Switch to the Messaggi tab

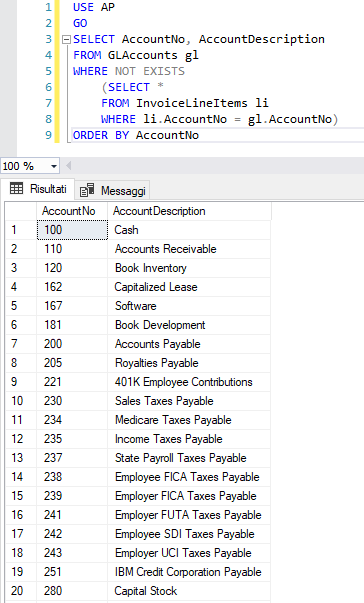click(x=113, y=190)
